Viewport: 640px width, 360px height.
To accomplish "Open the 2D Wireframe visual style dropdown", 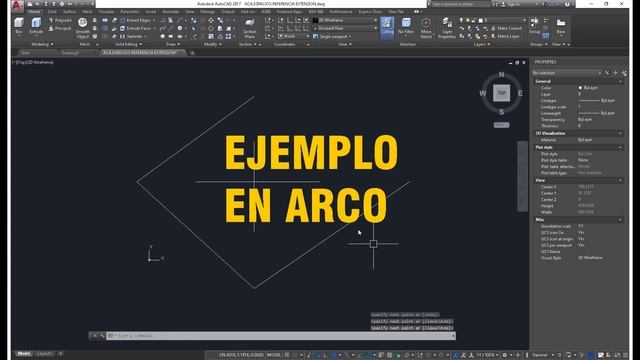I will [345, 20].
